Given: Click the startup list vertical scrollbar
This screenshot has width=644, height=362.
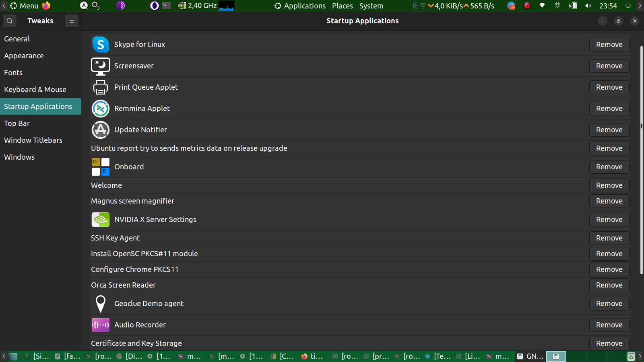Looking at the screenshot, I should 642,160.
